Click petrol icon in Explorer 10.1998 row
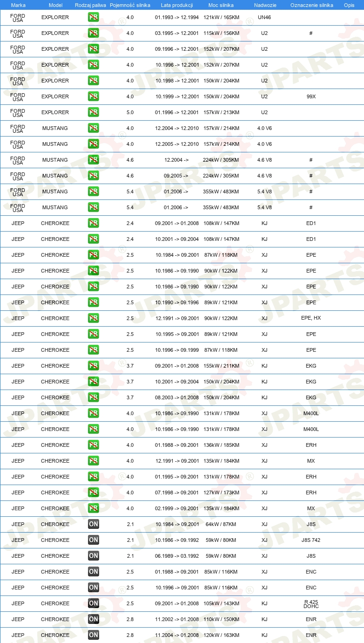Image resolution: width=364 pixels, height=643 pixels. [93, 81]
